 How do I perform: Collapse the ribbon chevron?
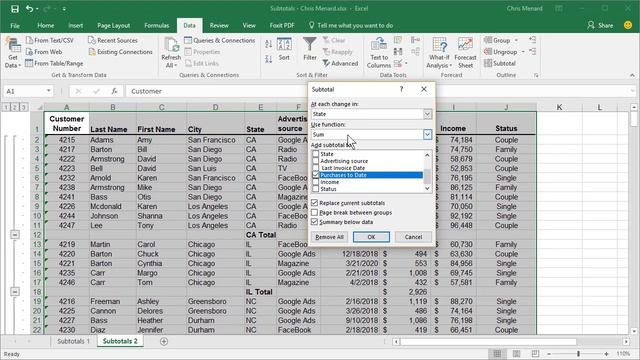tap(632, 75)
